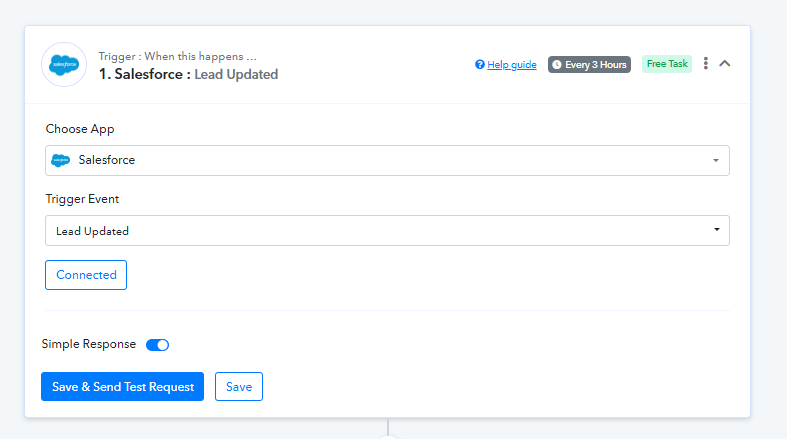Image resolution: width=787 pixels, height=439 pixels.
Task: Click the Choose App label
Action: 80,129
